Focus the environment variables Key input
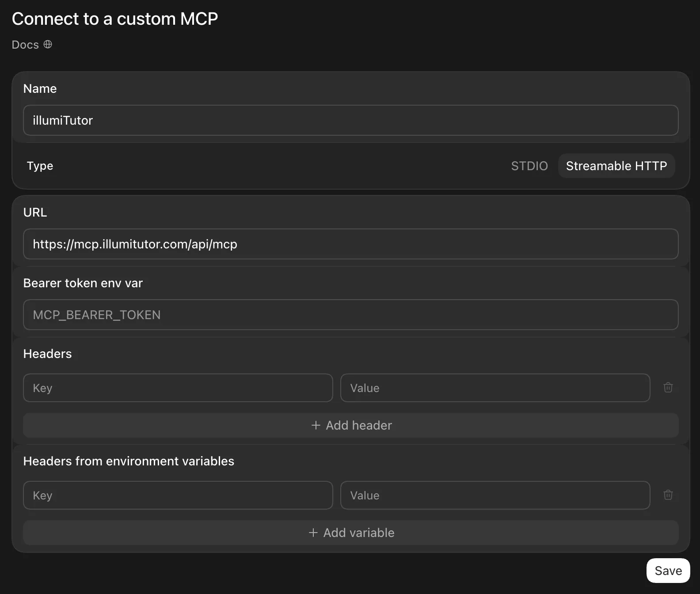The image size is (700, 594). click(x=178, y=495)
